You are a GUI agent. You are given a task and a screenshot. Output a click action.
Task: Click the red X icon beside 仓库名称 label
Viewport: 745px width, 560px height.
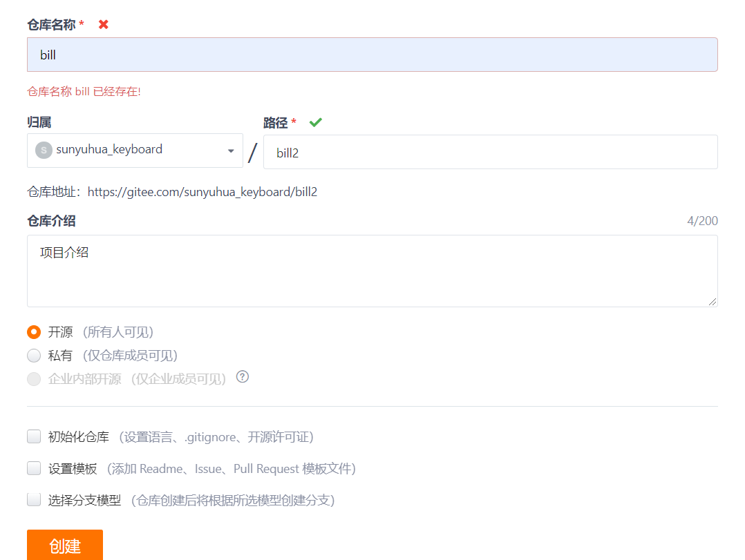[102, 23]
